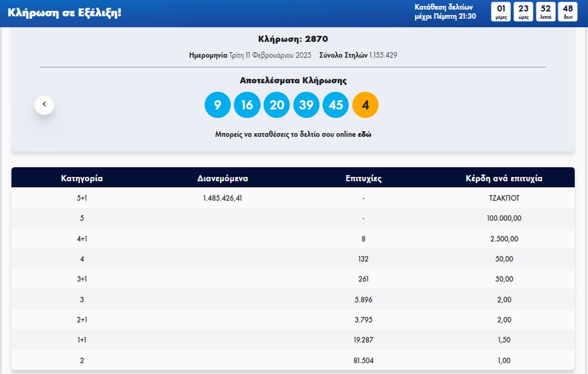Click the days countdown box showing 01

click(501, 12)
